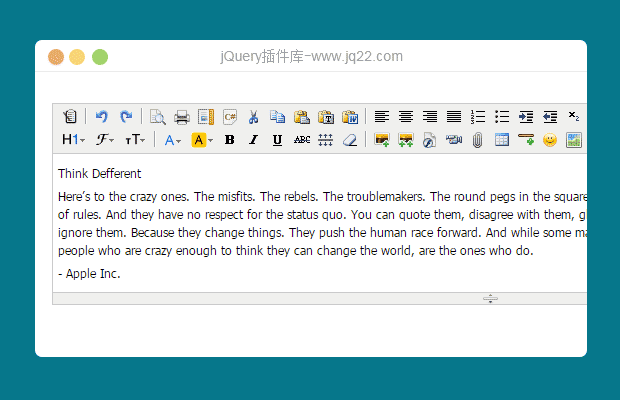Cut selection with the scissors icon
The image size is (620, 400).
[x=254, y=117]
